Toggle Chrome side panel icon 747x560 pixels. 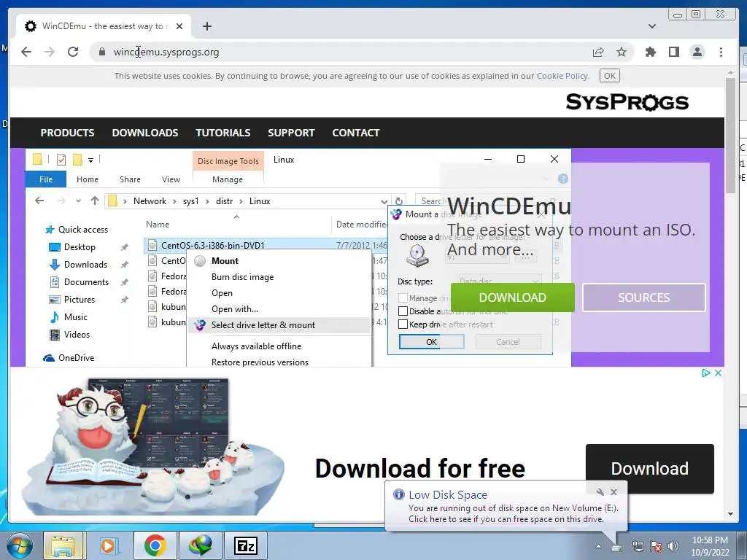pyautogui.click(x=673, y=52)
